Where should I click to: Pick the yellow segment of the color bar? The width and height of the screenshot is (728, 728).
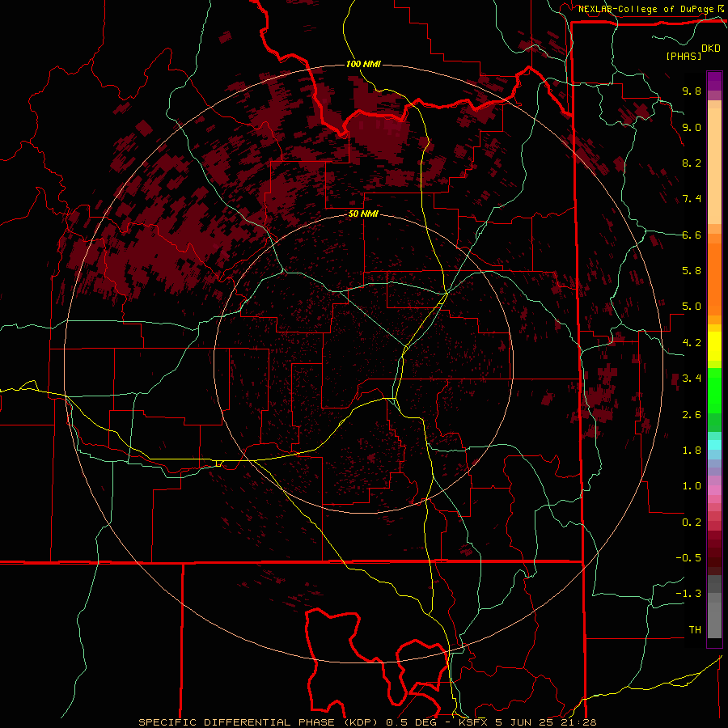pyautogui.click(x=714, y=346)
